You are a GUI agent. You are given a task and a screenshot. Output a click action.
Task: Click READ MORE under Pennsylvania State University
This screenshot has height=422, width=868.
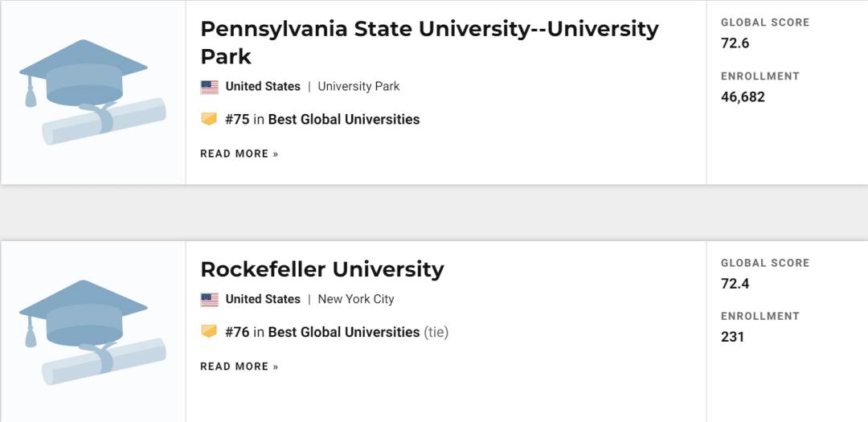(240, 154)
